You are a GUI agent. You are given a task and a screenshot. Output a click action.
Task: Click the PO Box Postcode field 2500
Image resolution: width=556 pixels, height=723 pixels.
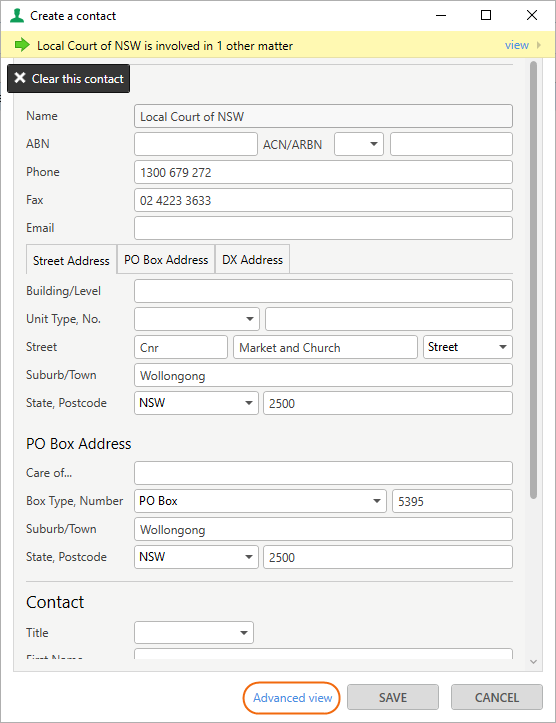tap(388, 557)
